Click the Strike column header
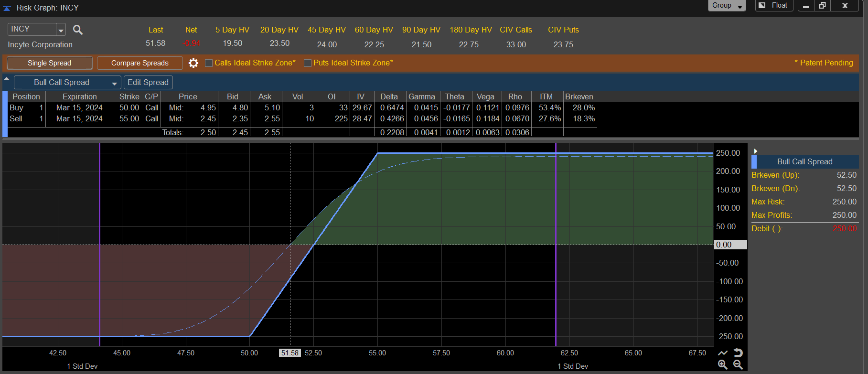Image resolution: width=868 pixels, height=374 pixels. (129, 96)
